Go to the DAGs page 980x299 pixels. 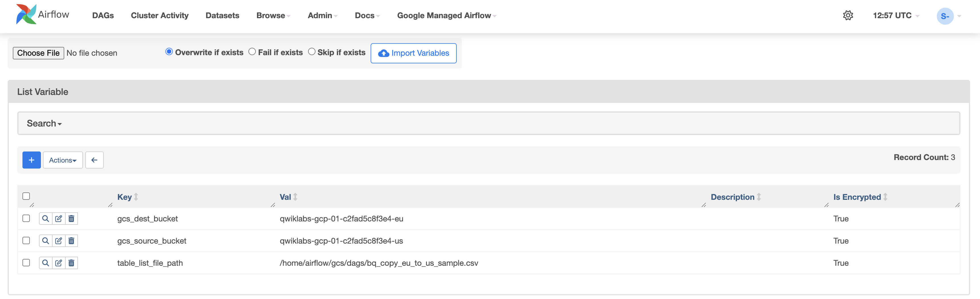click(x=103, y=16)
